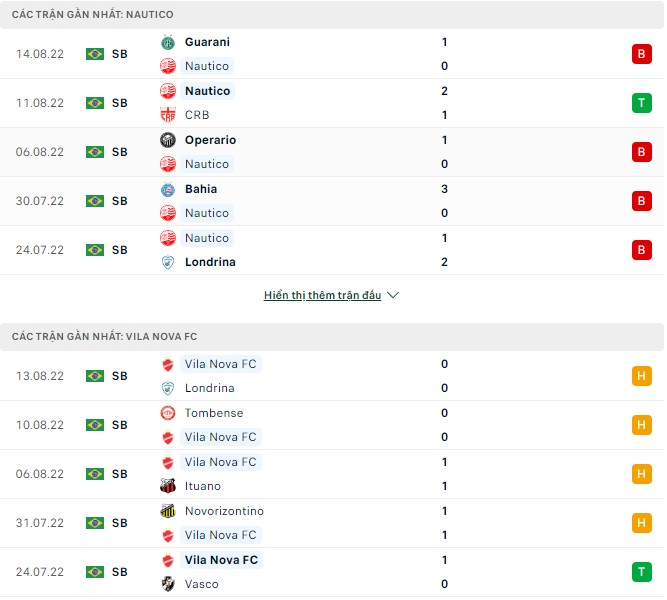Click the CRB team crest icon

coord(168,115)
